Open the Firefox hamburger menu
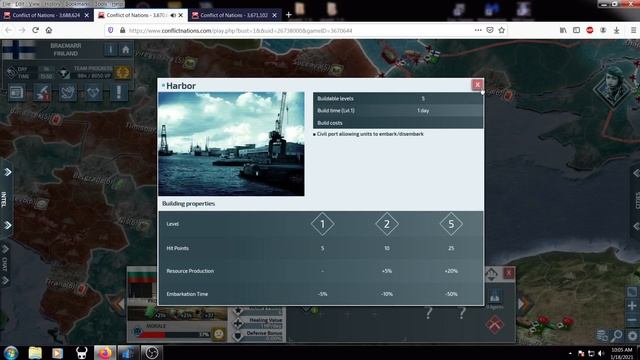 point(633,30)
